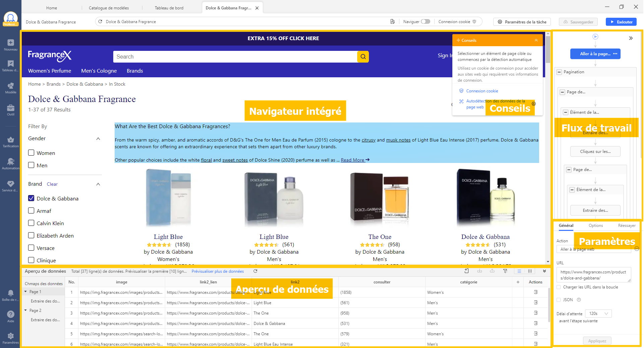
Task: Click the data preview table vertical scrollbar
Action: [549, 304]
